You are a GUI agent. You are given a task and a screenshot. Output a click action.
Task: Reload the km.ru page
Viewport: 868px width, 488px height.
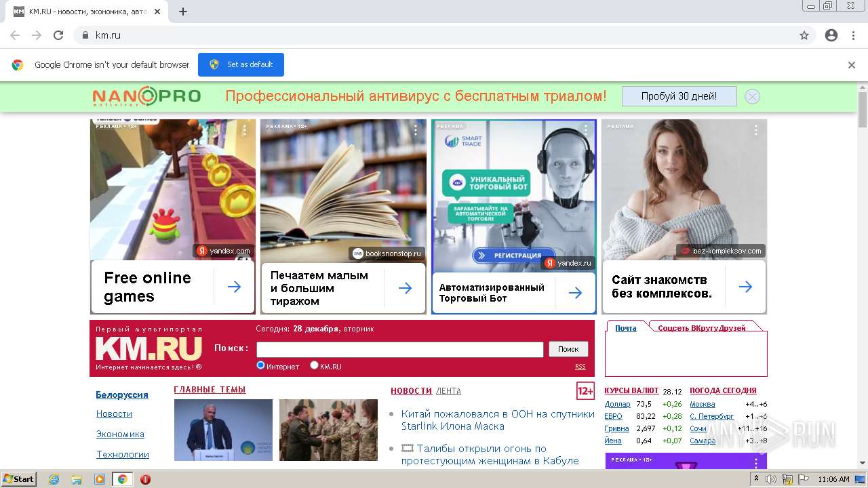[58, 35]
